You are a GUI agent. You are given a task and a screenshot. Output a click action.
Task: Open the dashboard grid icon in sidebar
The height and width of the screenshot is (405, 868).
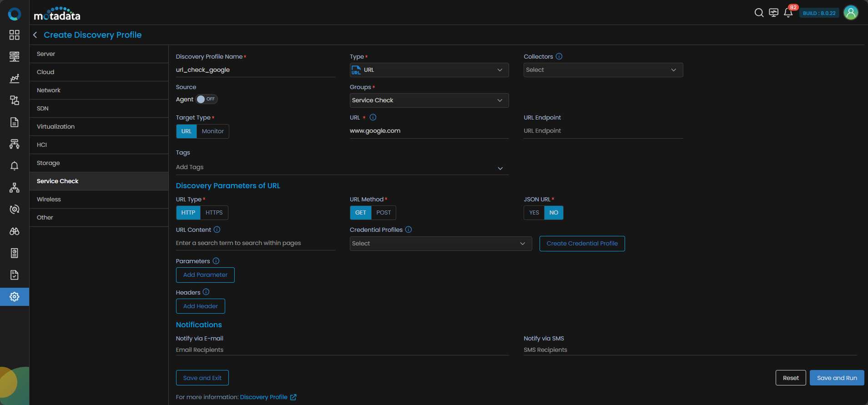click(15, 35)
